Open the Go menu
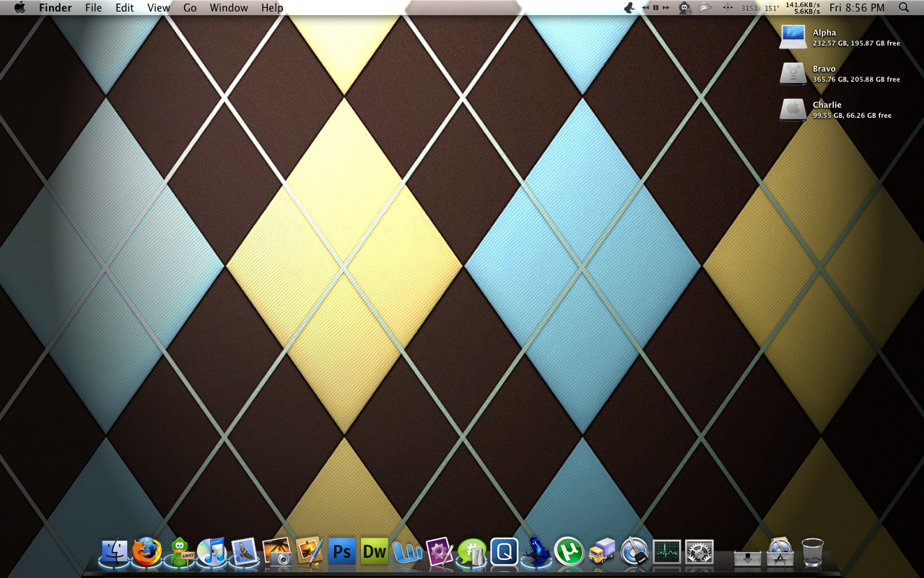The height and width of the screenshot is (578, 924). coord(190,8)
